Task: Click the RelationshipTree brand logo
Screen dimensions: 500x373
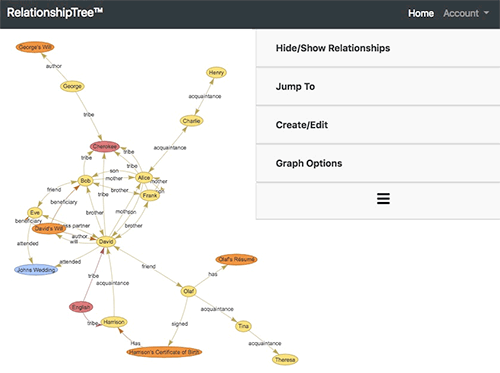Action: pyautogui.click(x=55, y=13)
